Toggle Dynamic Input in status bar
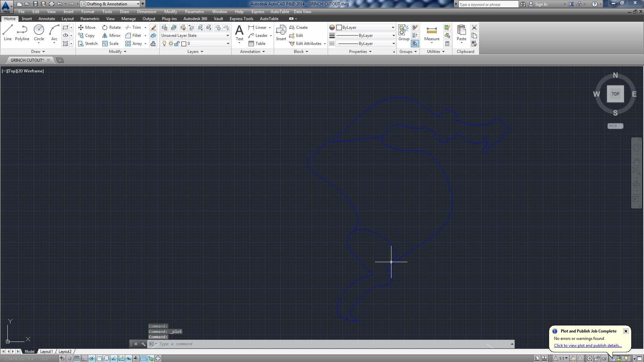 coord(128,358)
